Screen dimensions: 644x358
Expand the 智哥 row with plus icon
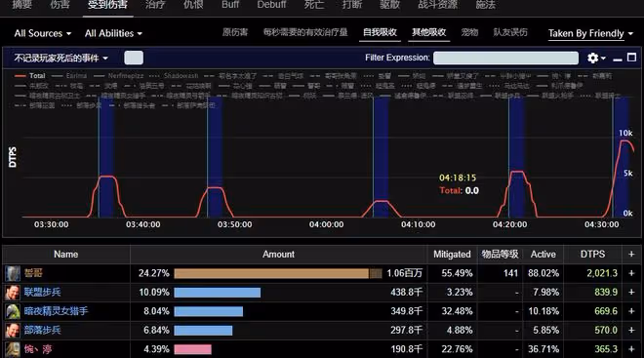(631, 273)
